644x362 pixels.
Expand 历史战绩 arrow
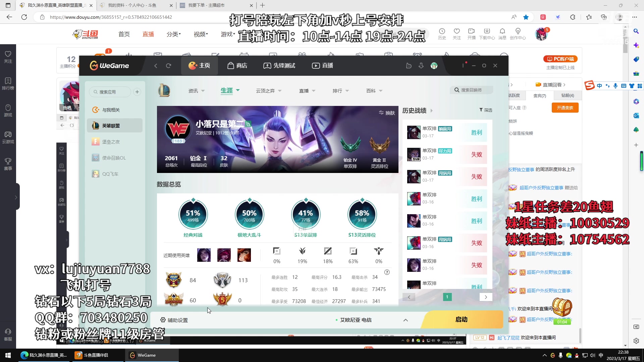click(431, 111)
